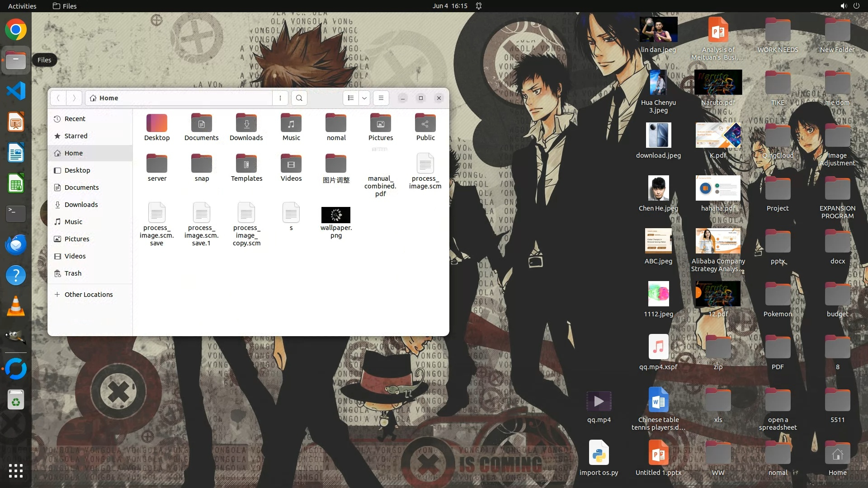The height and width of the screenshot is (488, 868).
Task: Open VLC media player from the dock
Action: pyautogui.click(x=16, y=306)
